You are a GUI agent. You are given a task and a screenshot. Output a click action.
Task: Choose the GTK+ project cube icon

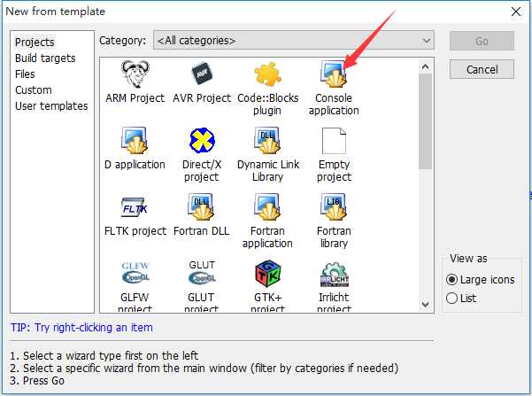267,274
